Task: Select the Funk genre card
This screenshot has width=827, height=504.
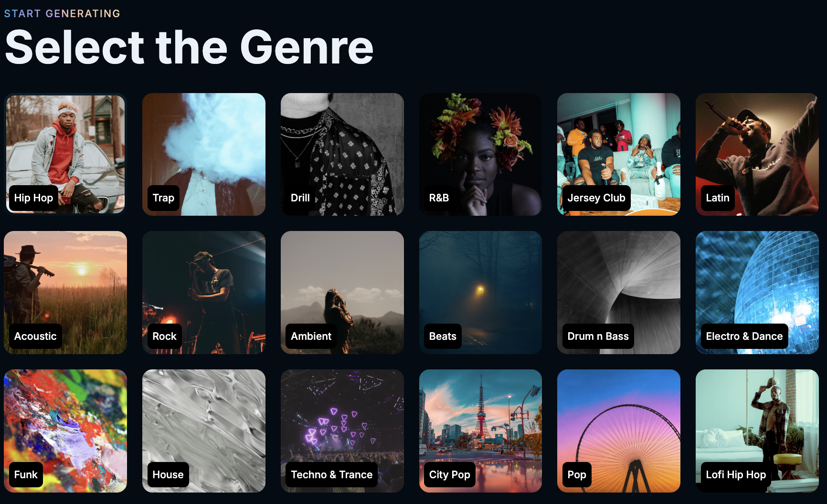Action: tap(65, 431)
